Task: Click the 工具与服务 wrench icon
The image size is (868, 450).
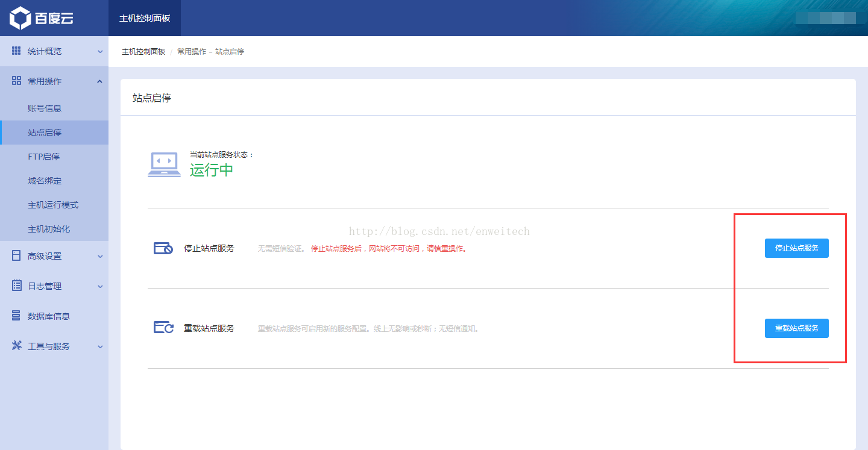Action: (16, 346)
